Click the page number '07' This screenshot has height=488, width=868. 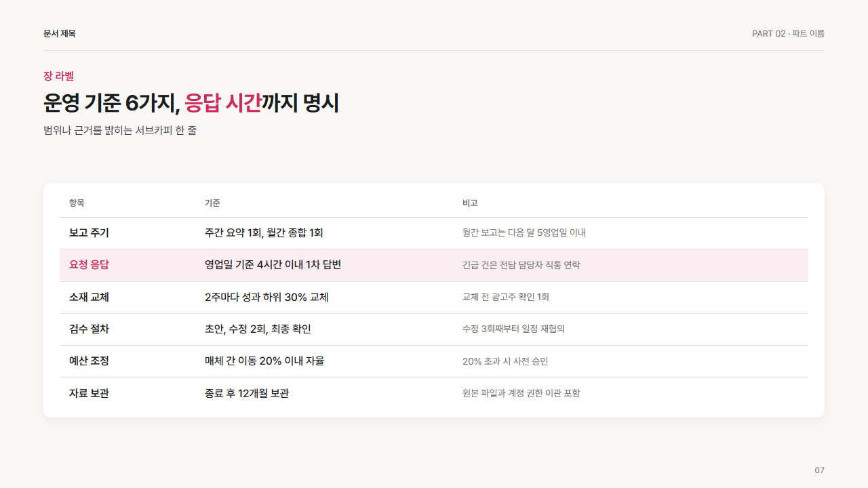[820, 470]
